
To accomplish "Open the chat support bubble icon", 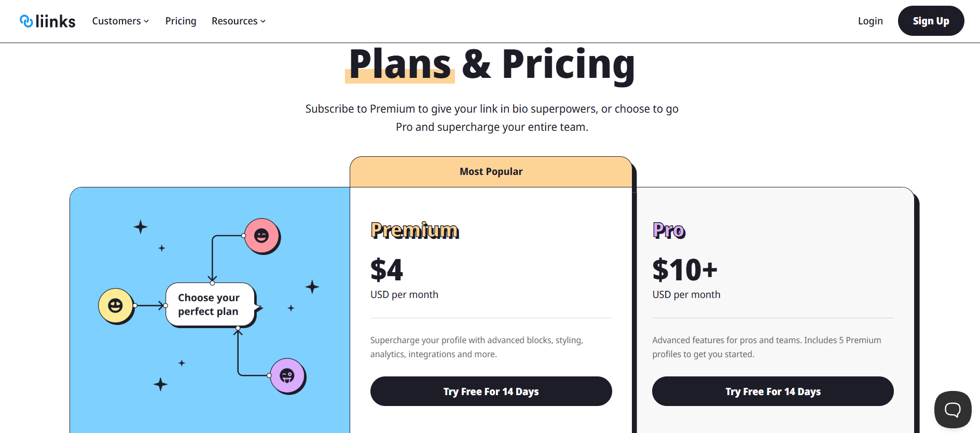I will [x=953, y=410].
